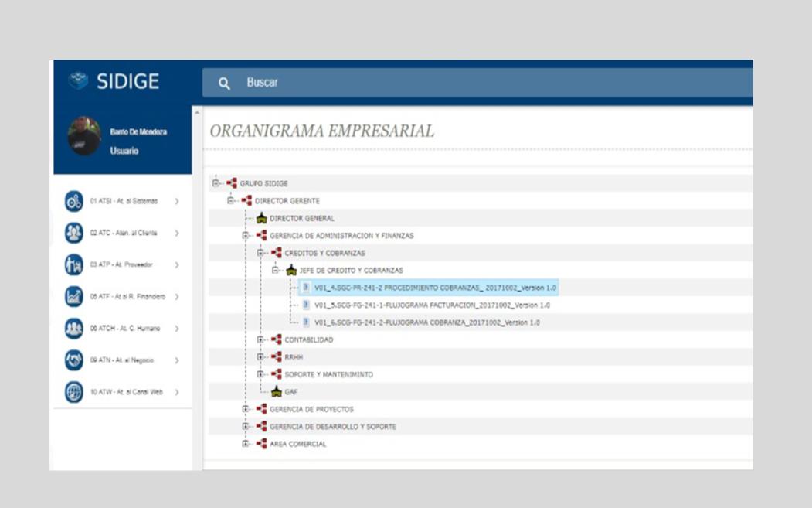This screenshot has height=508, width=812.
Task: Open the user profile photo
Action: pyautogui.click(x=84, y=136)
